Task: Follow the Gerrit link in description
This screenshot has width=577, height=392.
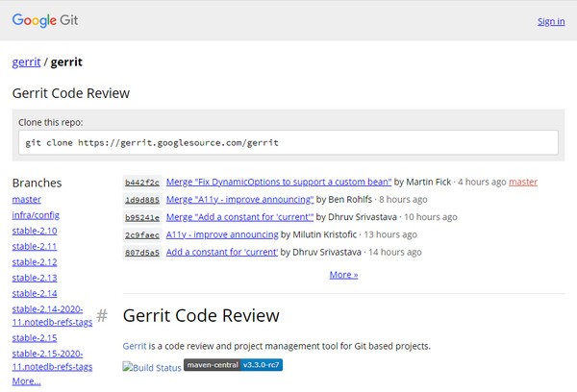Action: [135, 345]
